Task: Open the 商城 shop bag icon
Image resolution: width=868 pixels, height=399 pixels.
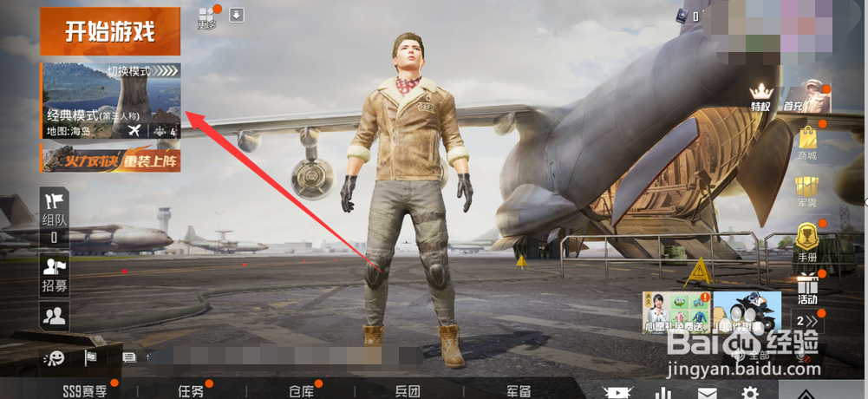Action: pyautogui.click(x=807, y=143)
